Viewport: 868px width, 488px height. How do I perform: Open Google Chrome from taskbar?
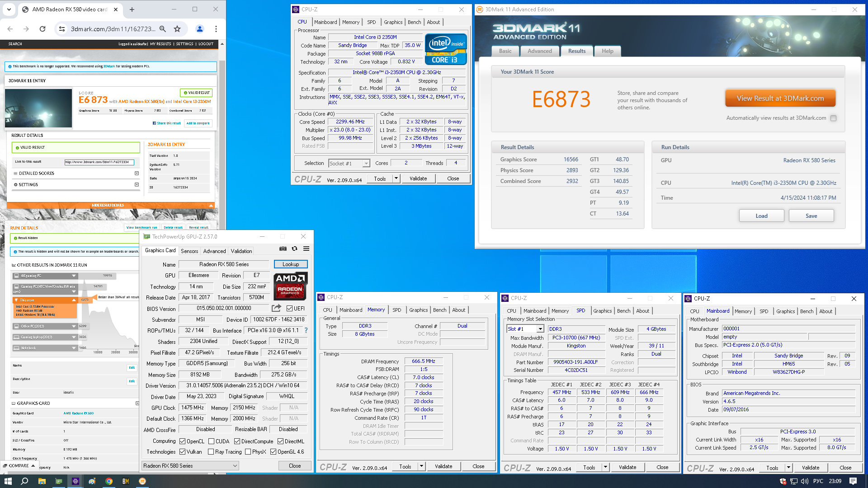[x=109, y=481]
